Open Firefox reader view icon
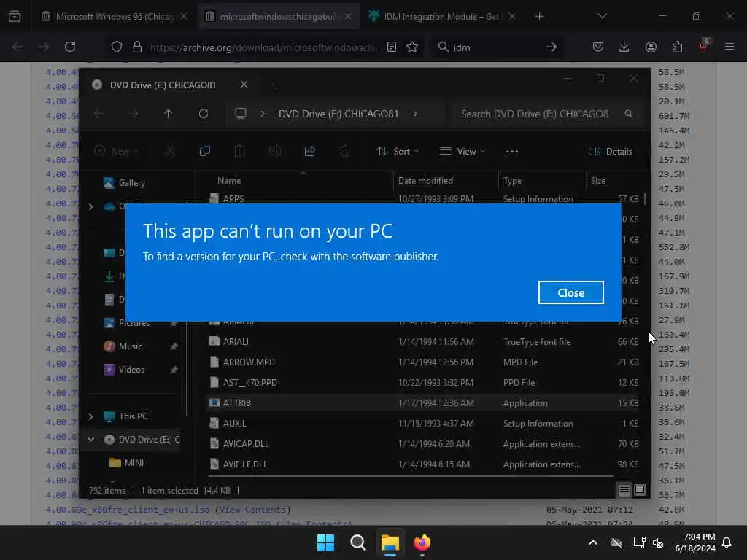The height and width of the screenshot is (560, 747). [x=392, y=47]
